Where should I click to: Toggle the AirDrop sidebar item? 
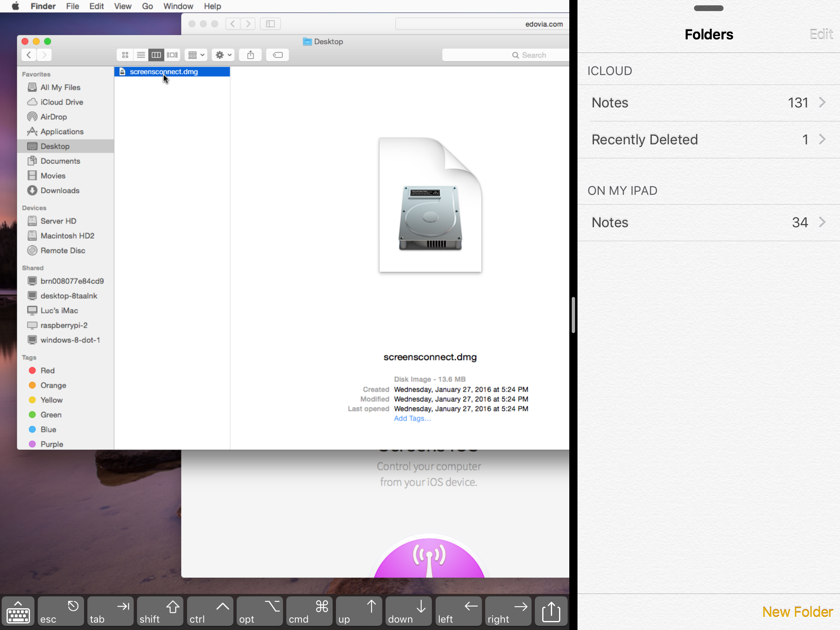54,116
